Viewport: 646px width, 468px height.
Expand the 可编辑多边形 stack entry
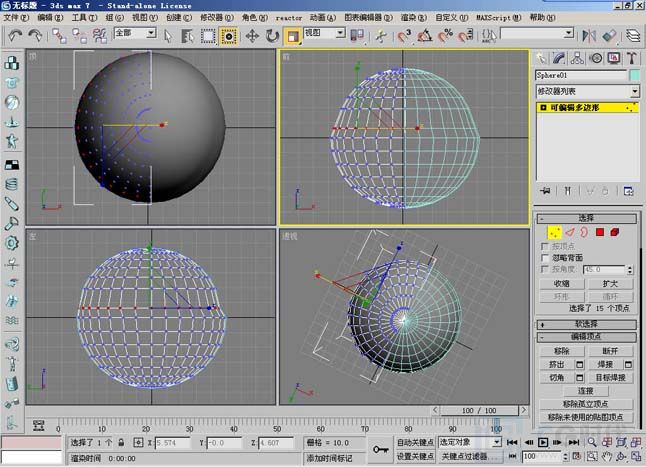point(543,108)
